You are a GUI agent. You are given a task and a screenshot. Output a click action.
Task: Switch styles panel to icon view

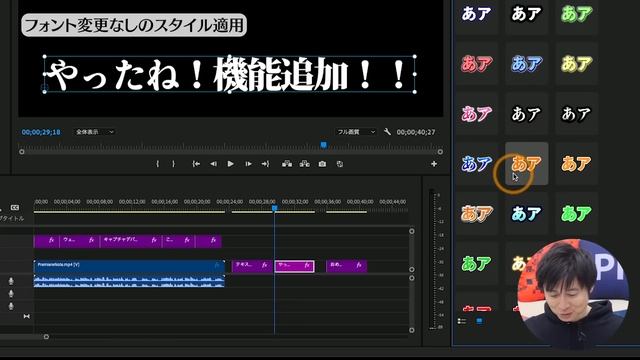(x=479, y=321)
